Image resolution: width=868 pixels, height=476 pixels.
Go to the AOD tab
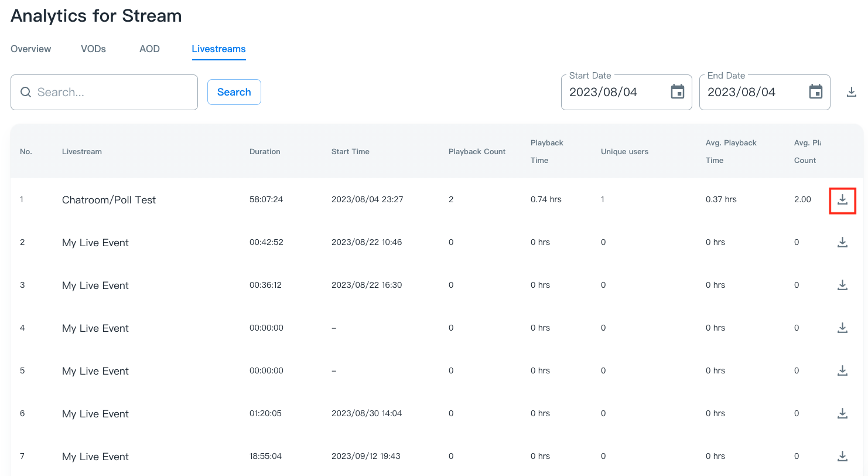click(x=149, y=49)
